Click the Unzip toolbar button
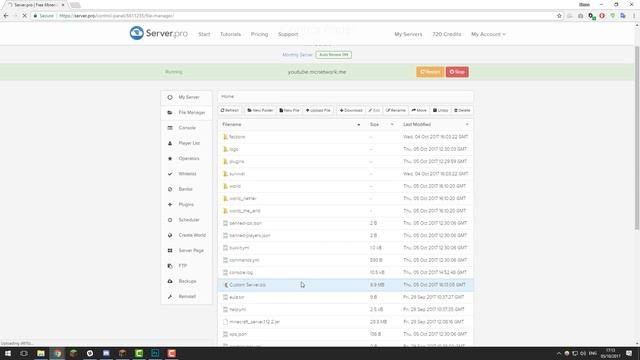640x360 pixels. [x=440, y=110]
